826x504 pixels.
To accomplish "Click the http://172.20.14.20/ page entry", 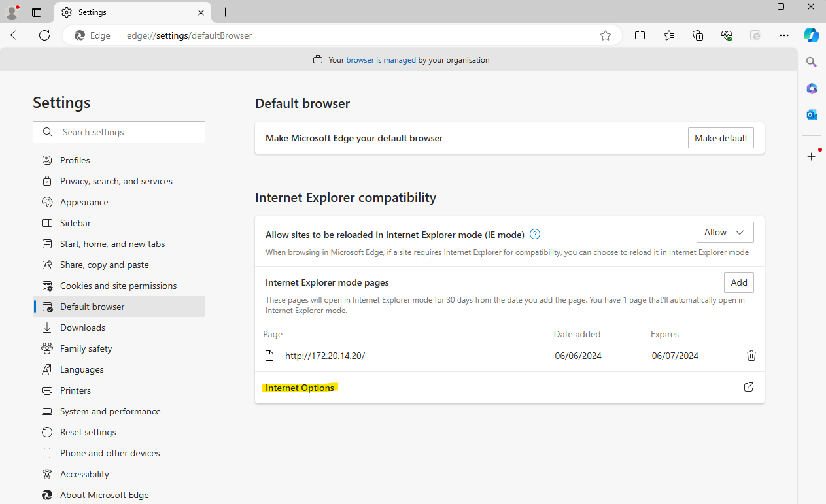I will point(325,356).
